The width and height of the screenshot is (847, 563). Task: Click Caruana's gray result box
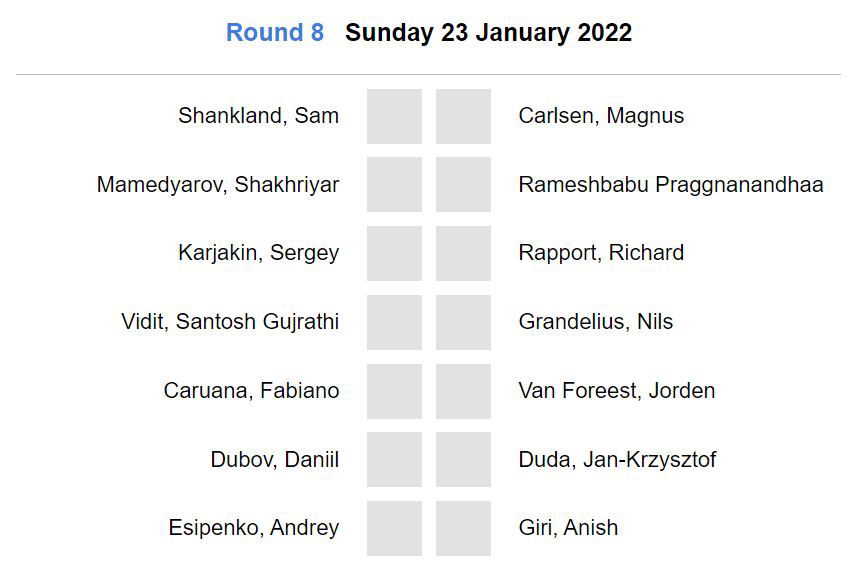point(394,391)
